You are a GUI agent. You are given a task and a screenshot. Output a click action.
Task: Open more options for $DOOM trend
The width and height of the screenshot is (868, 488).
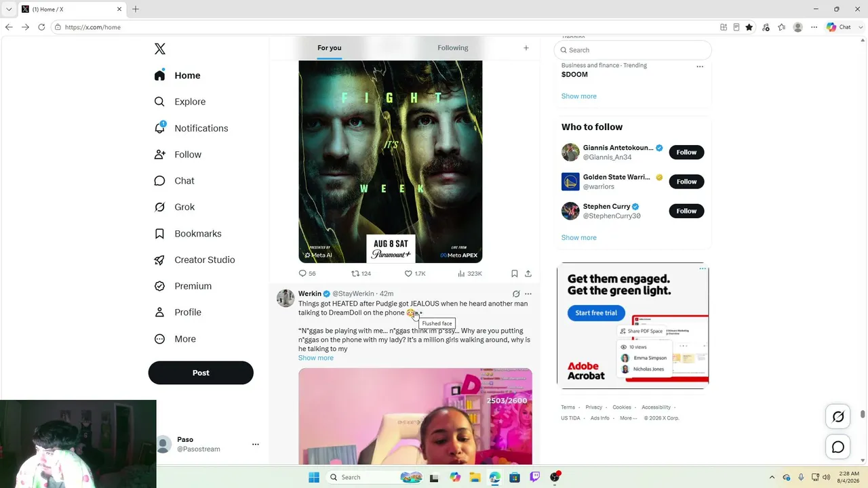pyautogui.click(x=700, y=66)
